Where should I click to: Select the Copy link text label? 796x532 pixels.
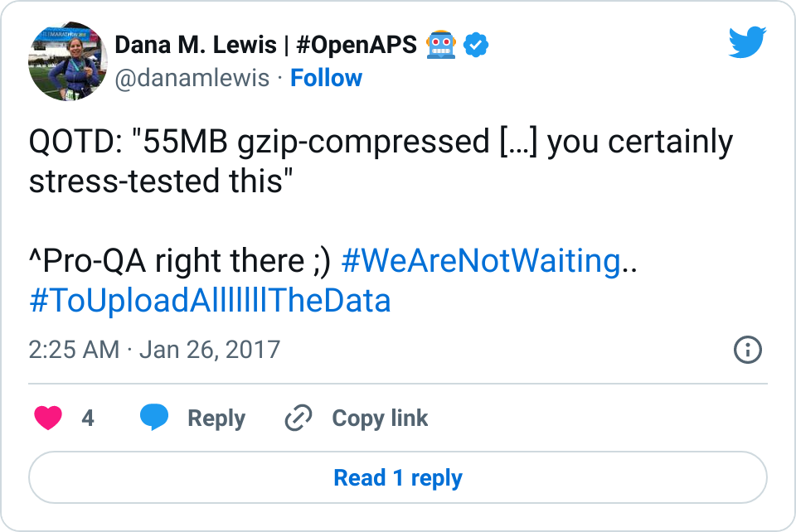(380, 418)
